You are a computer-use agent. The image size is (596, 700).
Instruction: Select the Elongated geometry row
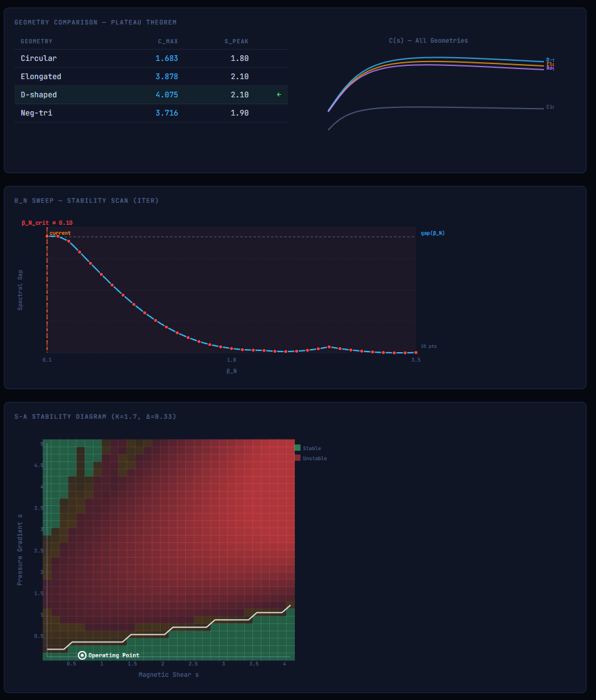(x=151, y=77)
